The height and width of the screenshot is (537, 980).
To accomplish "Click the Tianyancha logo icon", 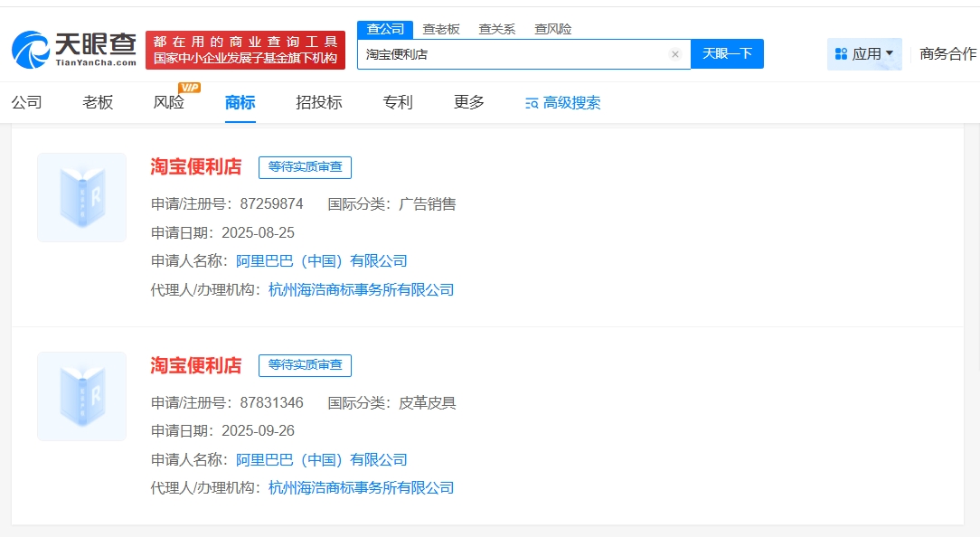I will pyautogui.click(x=31, y=50).
